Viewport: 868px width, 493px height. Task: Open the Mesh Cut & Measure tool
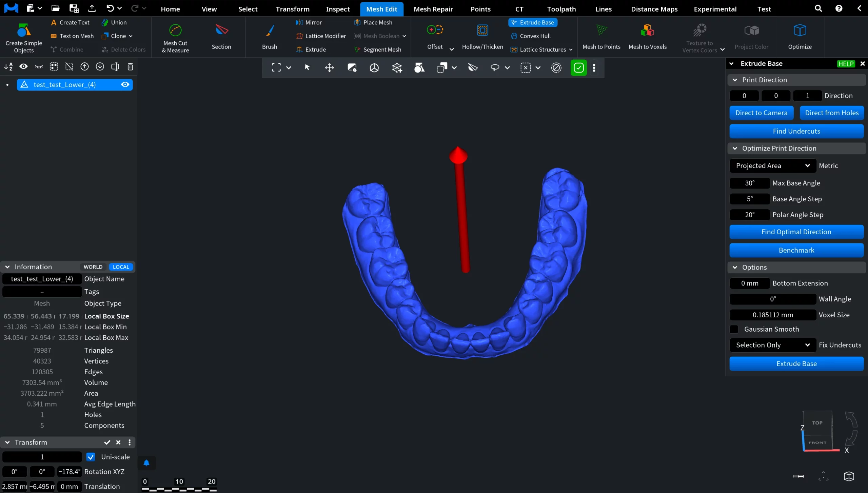tap(175, 37)
